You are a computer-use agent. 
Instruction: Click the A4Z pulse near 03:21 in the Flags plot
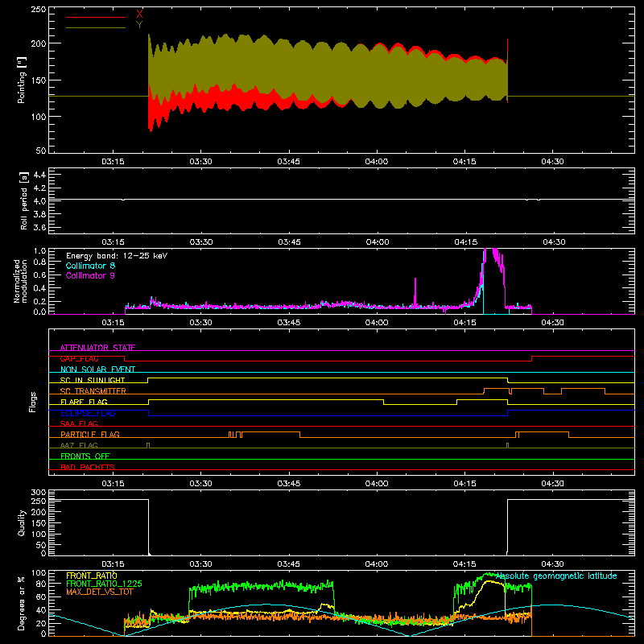(148, 446)
